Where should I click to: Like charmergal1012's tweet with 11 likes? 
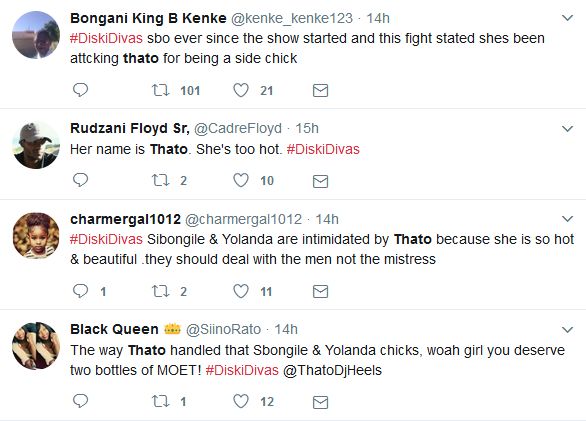click(x=241, y=291)
